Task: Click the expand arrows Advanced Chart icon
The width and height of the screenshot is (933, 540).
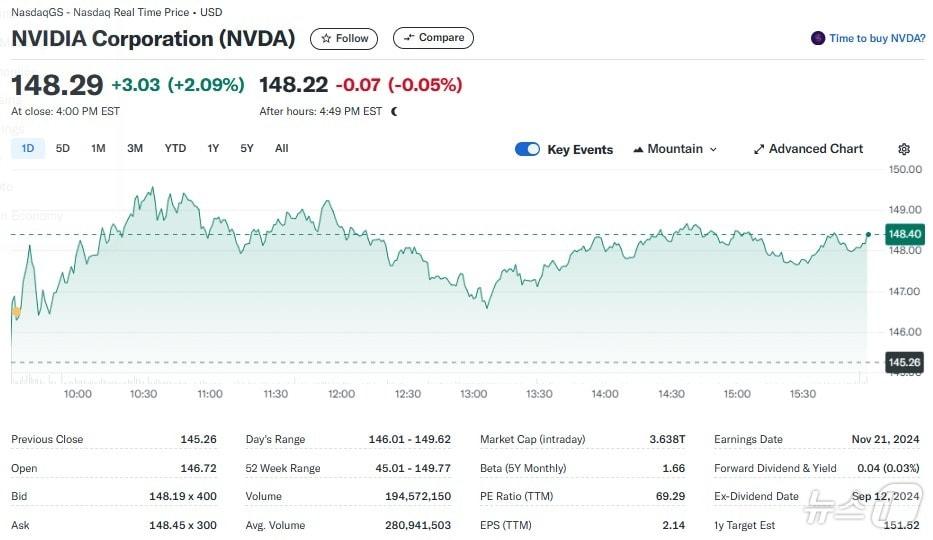Action: pyautogui.click(x=759, y=149)
